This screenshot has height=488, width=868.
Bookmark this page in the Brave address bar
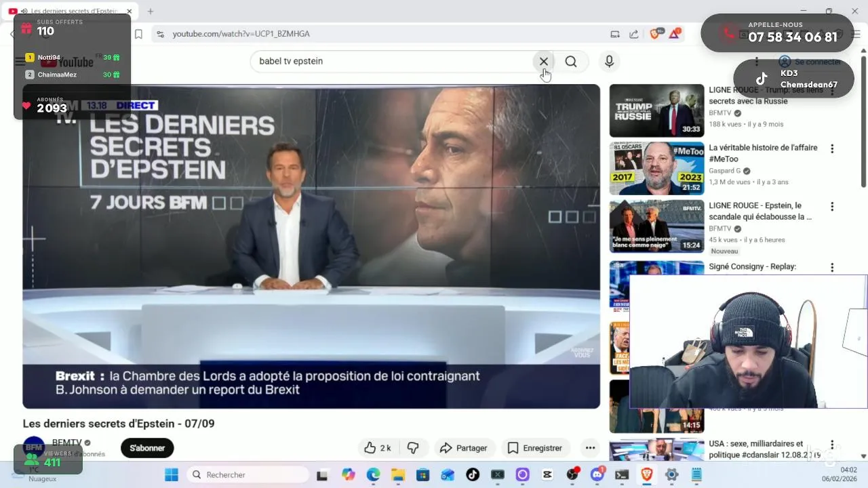click(138, 34)
